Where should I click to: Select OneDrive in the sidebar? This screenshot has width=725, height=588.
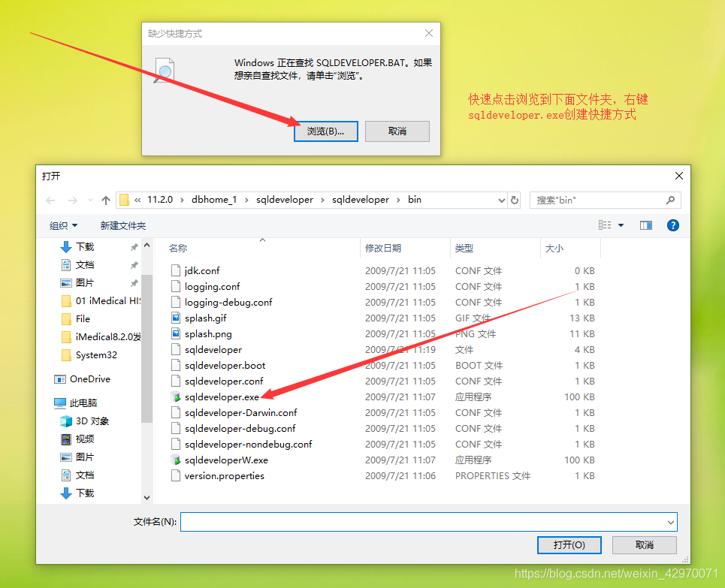pyautogui.click(x=83, y=379)
